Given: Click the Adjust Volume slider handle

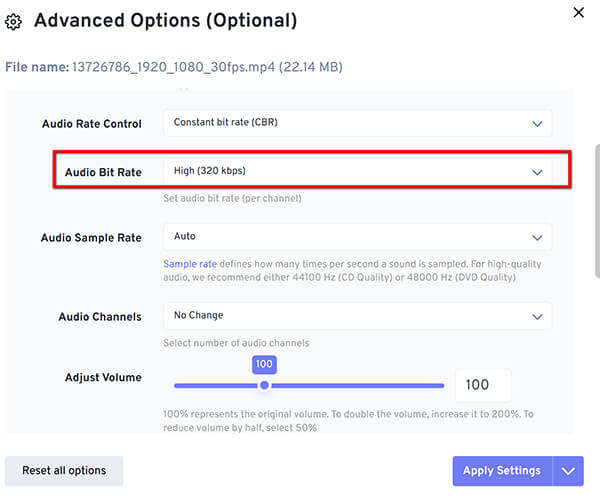Looking at the screenshot, I should coord(264,385).
